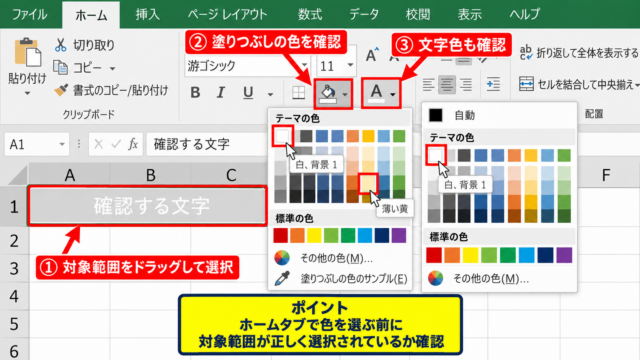Click the formula bar cancel X icon

(x=98, y=144)
